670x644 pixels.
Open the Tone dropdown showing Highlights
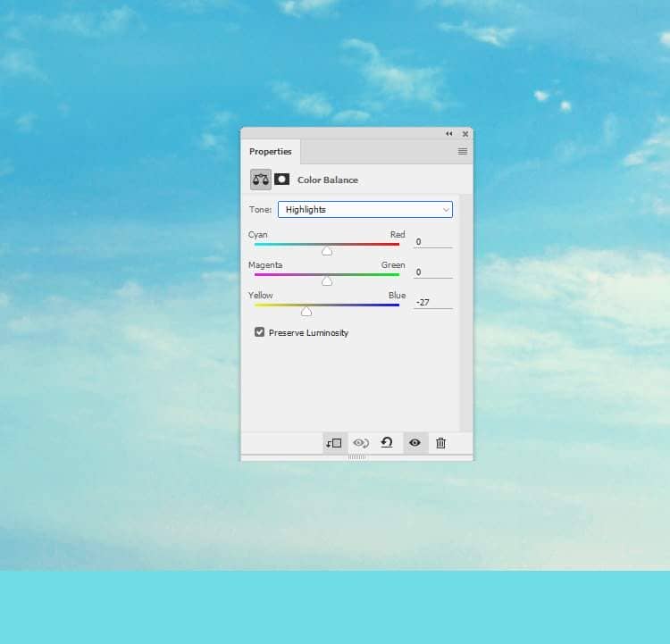click(364, 210)
